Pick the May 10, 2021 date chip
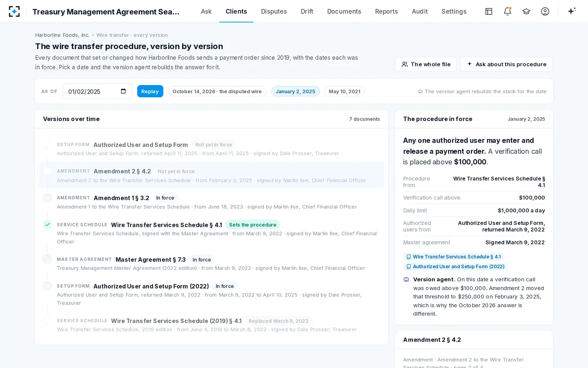This screenshot has width=588, height=368. click(345, 91)
